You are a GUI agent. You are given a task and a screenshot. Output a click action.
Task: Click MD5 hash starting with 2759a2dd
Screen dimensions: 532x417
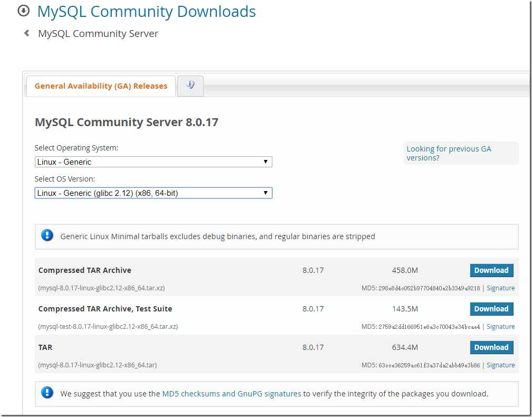429,327
